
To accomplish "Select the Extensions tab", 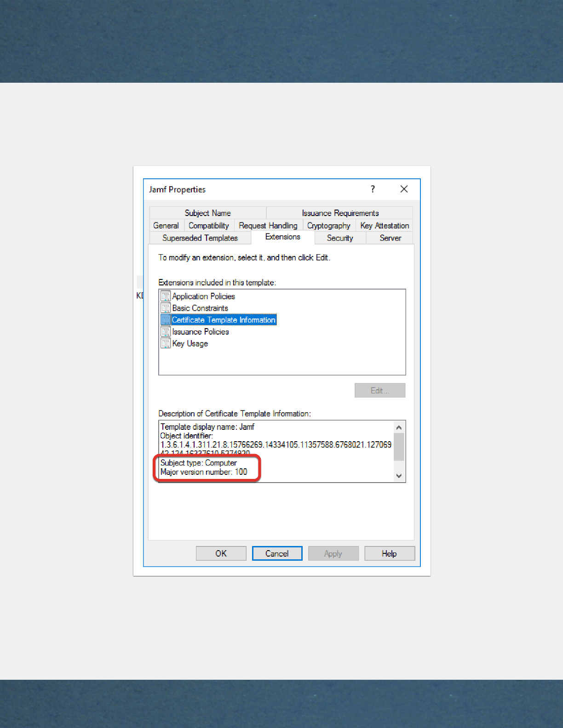I will pyautogui.click(x=283, y=237).
